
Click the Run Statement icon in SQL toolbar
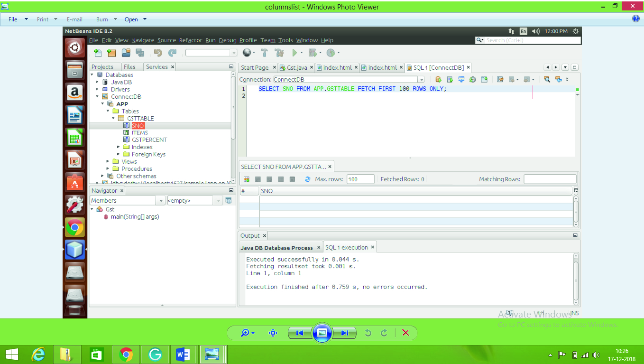click(x=450, y=80)
